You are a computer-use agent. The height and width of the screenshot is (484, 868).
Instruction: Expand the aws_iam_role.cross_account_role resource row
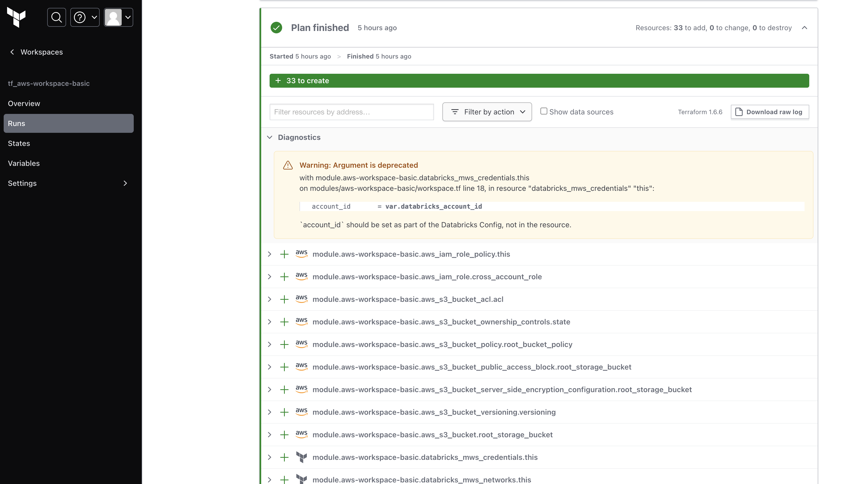pyautogui.click(x=270, y=277)
